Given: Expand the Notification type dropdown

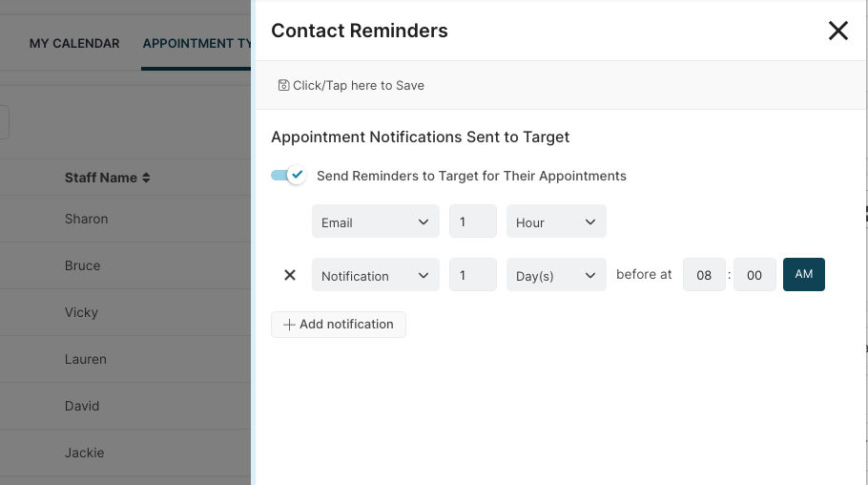Looking at the screenshot, I should point(375,276).
